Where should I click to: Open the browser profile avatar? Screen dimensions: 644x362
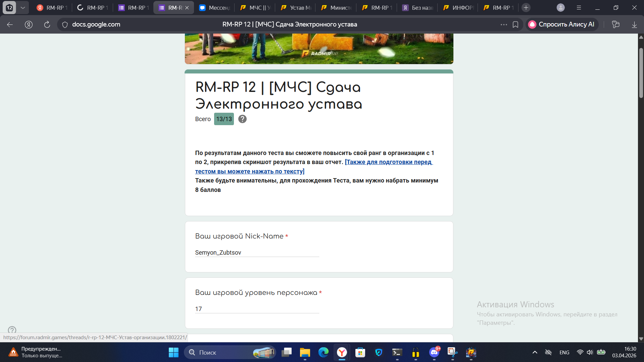tap(560, 7)
